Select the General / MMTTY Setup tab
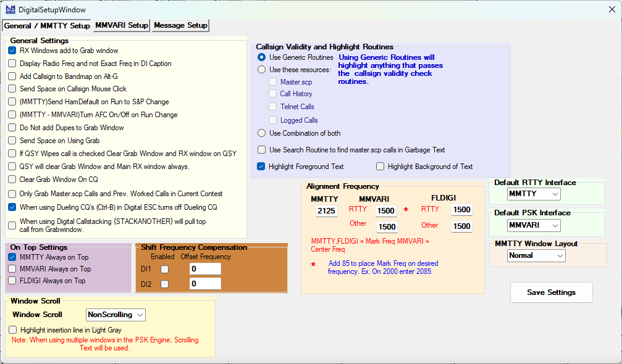 [x=46, y=25]
